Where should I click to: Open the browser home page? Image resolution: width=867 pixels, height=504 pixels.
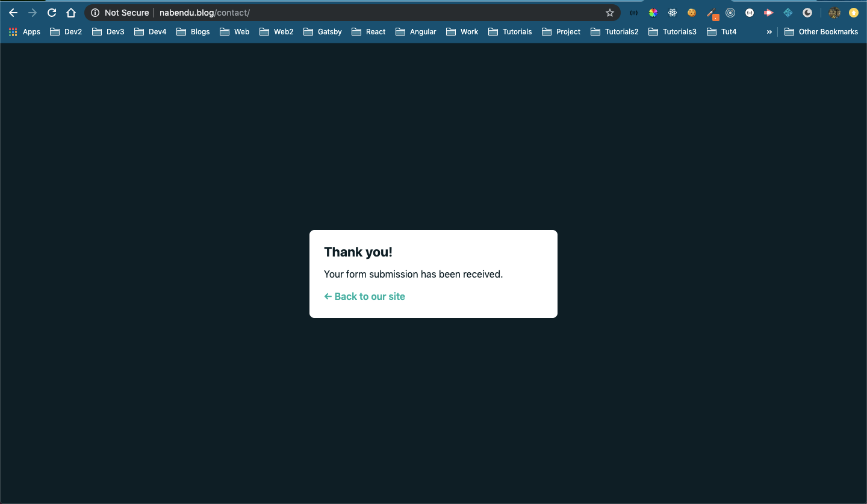[x=71, y=13]
